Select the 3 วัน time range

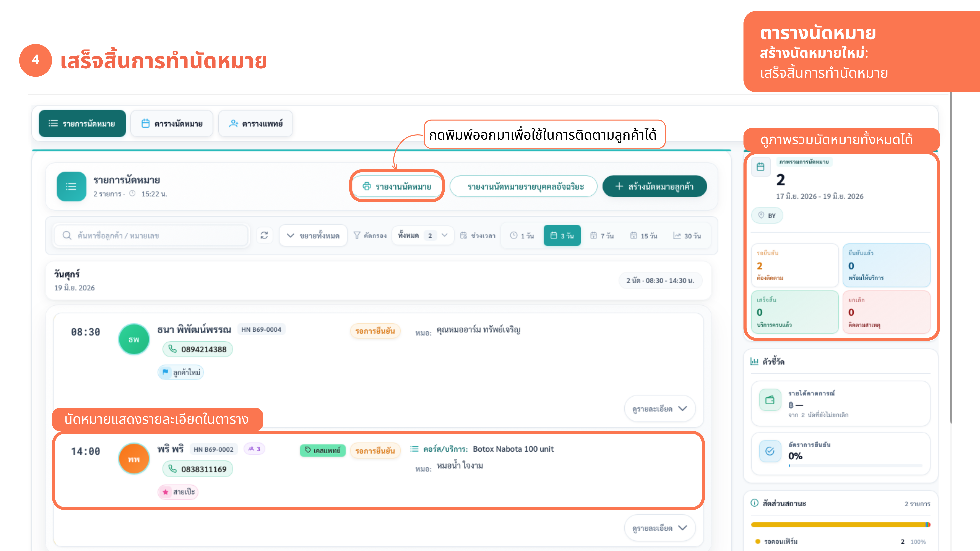point(562,236)
